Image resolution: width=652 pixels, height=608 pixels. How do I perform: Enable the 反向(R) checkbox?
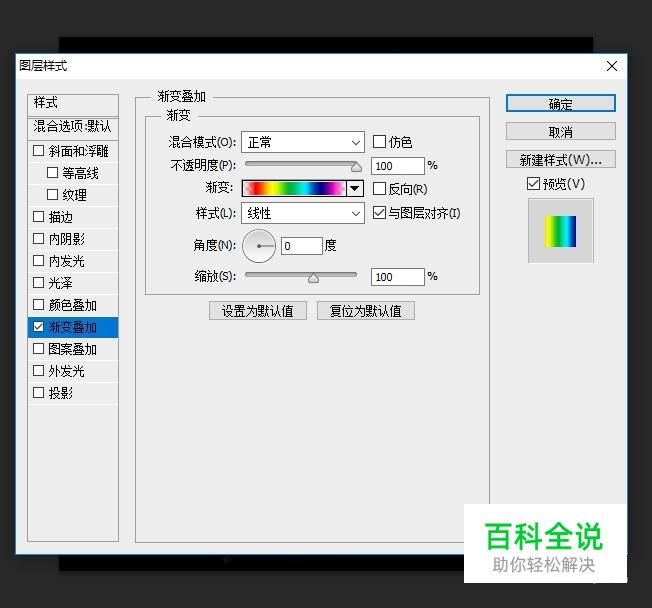pyautogui.click(x=379, y=189)
